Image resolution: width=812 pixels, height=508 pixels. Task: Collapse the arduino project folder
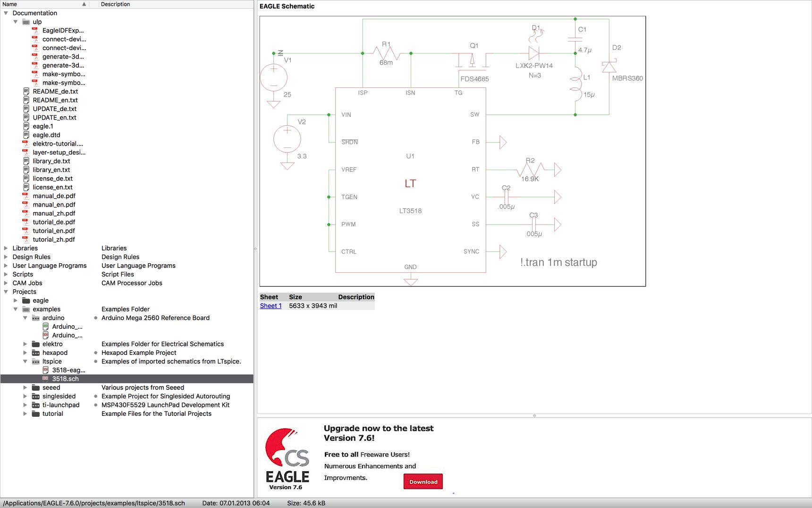tap(25, 318)
